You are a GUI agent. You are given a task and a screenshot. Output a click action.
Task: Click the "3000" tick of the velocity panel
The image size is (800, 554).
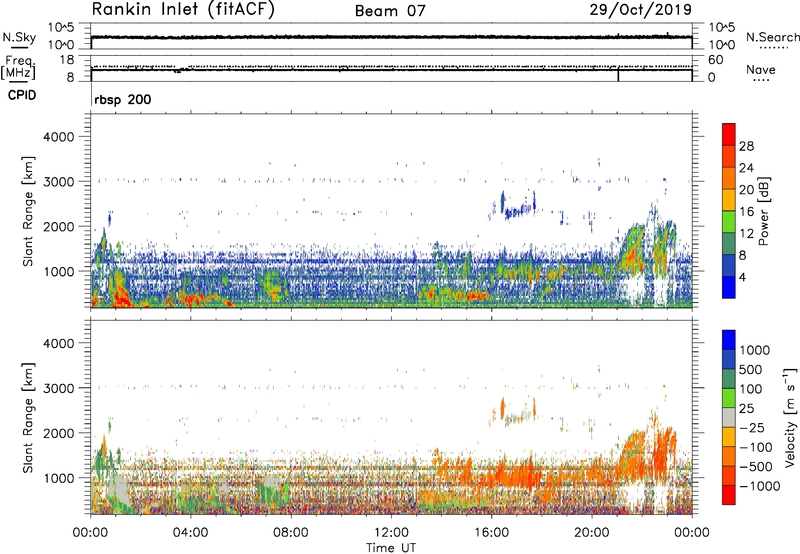(x=58, y=388)
